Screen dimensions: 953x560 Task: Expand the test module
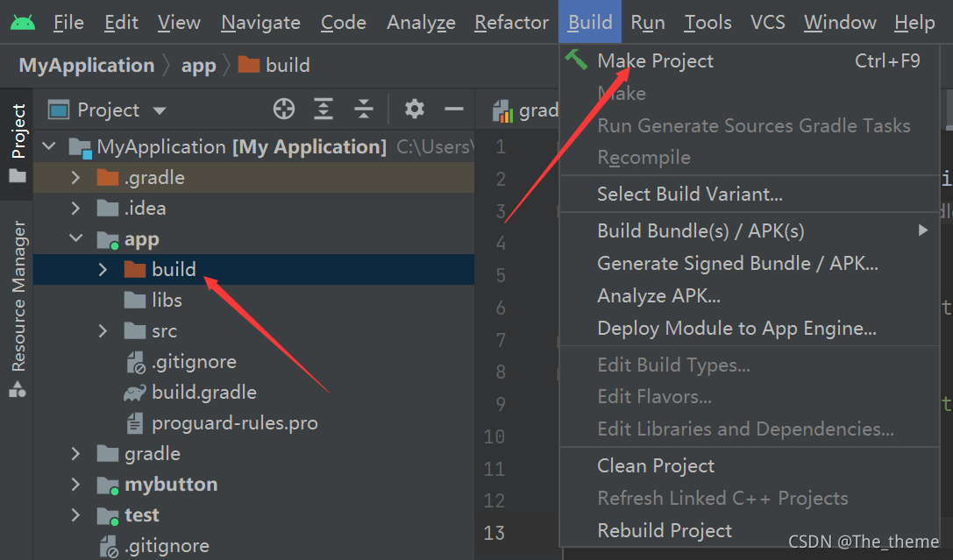pyautogui.click(x=75, y=515)
